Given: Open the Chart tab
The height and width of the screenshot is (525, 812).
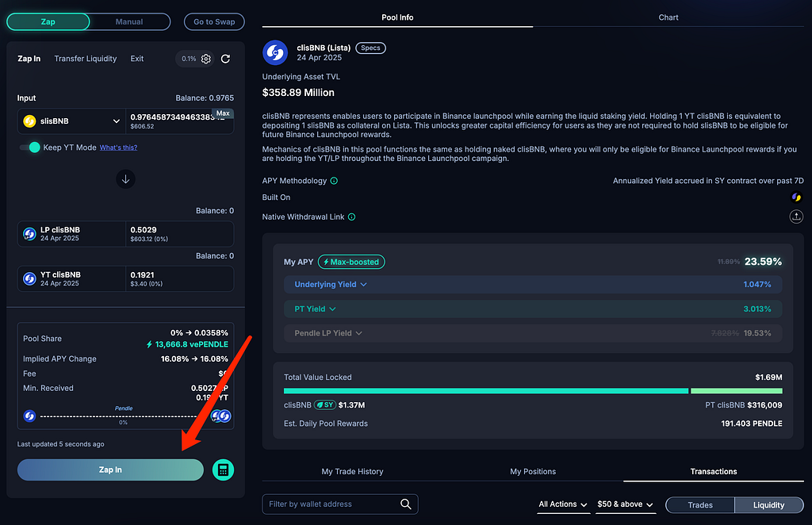Looking at the screenshot, I should click(x=668, y=17).
